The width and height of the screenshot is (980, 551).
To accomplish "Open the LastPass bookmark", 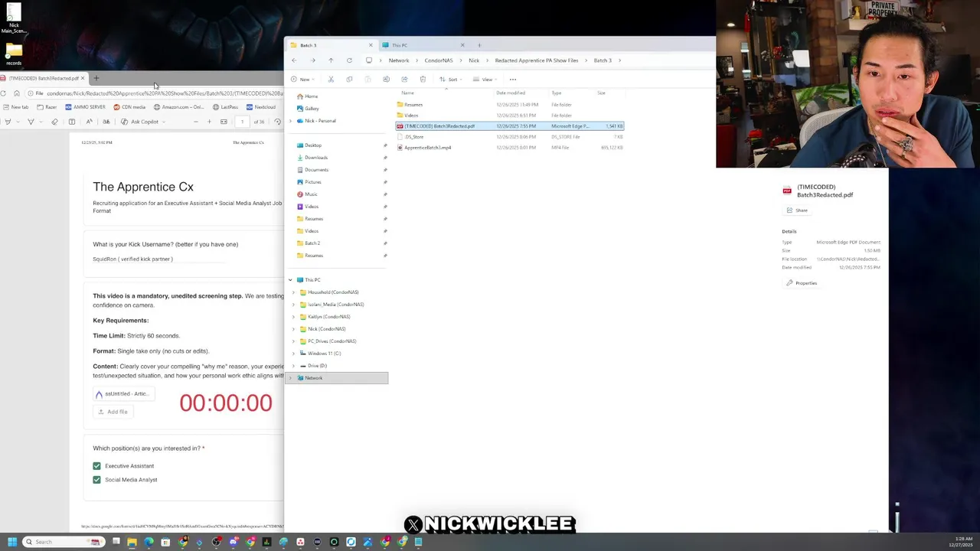I will [225, 107].
